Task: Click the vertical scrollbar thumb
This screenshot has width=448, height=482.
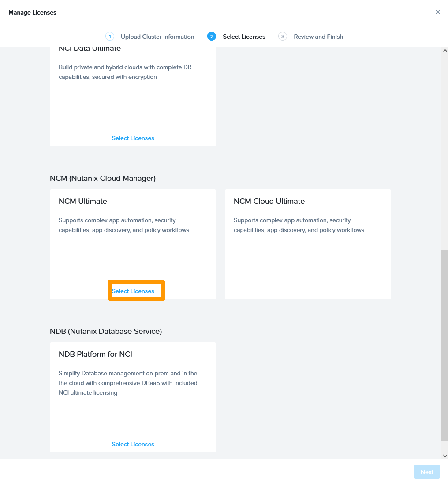Action: 444,344
